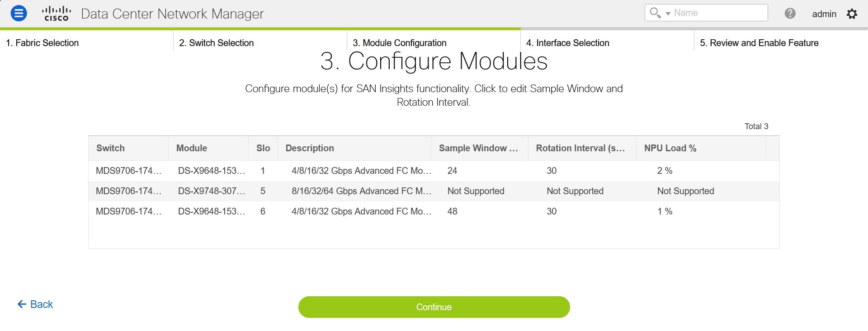Edit Rotation Interval for slot 6
The image size is (868, 331).
(552, 211)
